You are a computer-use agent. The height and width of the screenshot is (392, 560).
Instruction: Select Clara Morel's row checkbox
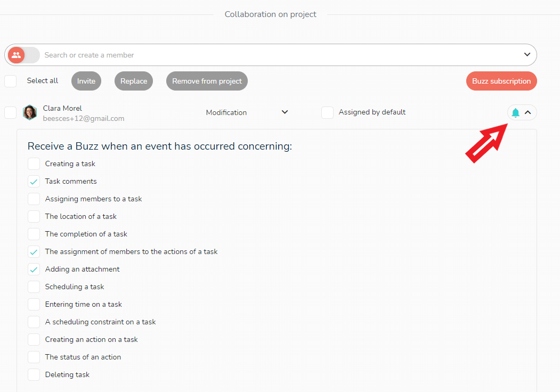(x=10, y=112)
